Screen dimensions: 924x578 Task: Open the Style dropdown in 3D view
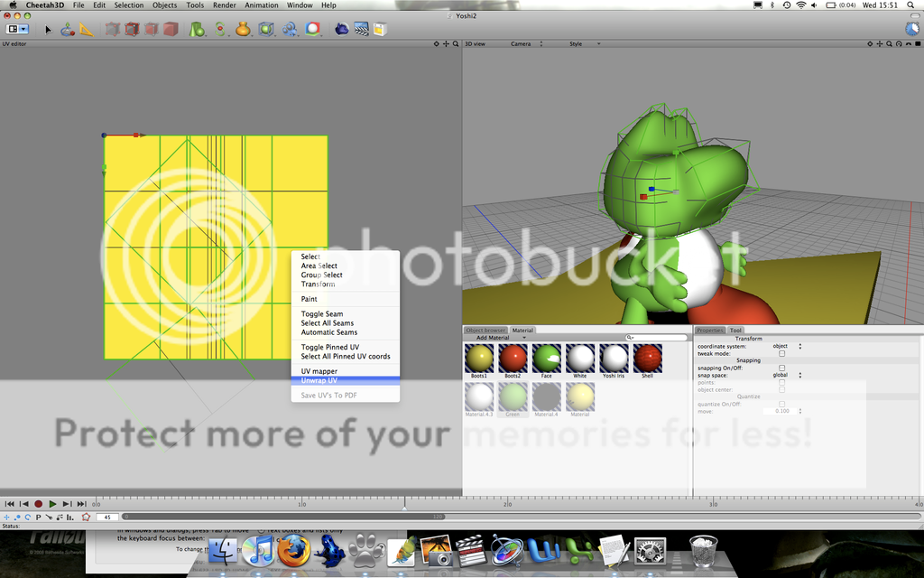point(585,43)
